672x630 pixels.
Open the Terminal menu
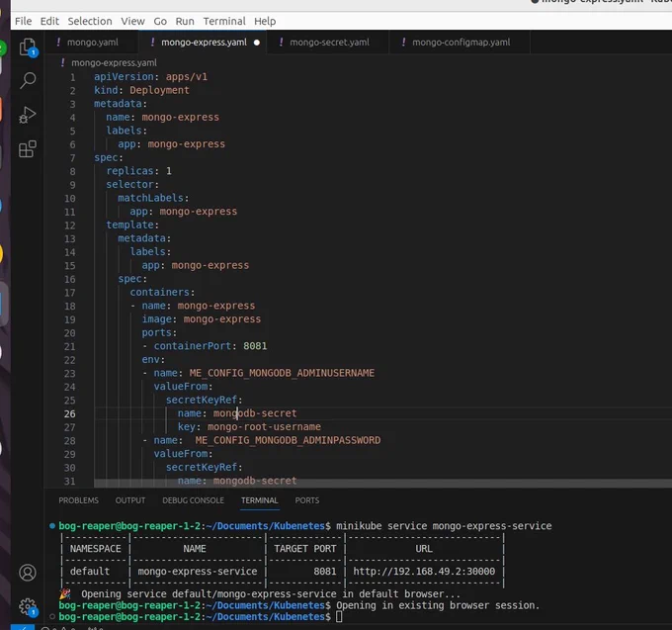click(x=224, y=21)
